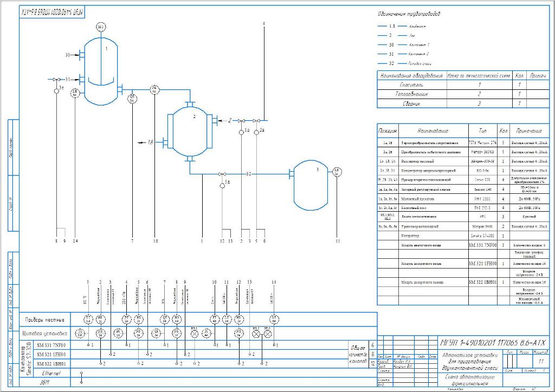Viewport: 555px width, 392px height.
Task: Click the mixer vessel number 1 label
Action: coord(106,49)
